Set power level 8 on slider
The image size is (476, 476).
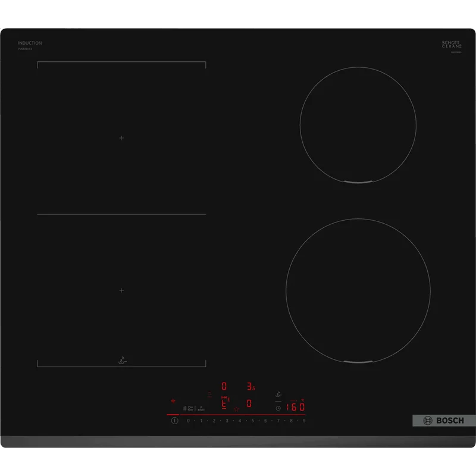coord(292,421)
